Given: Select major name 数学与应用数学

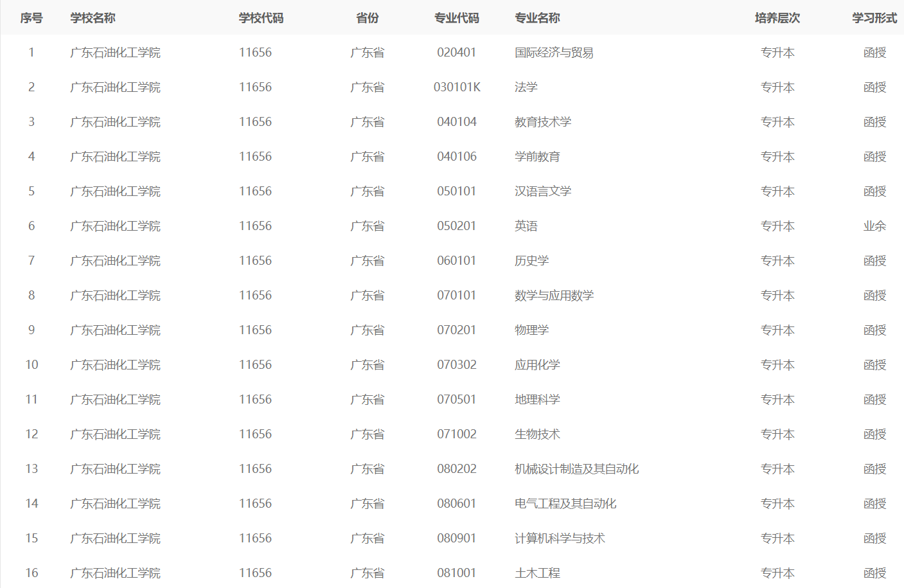Looking at the screenshot, I should coord(554,296).
